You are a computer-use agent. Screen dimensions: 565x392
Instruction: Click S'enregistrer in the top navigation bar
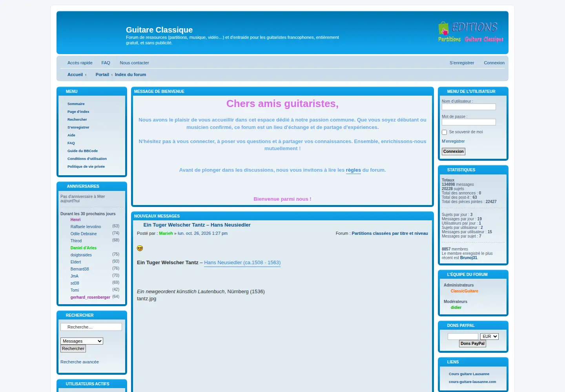click(x=462, y=63)
